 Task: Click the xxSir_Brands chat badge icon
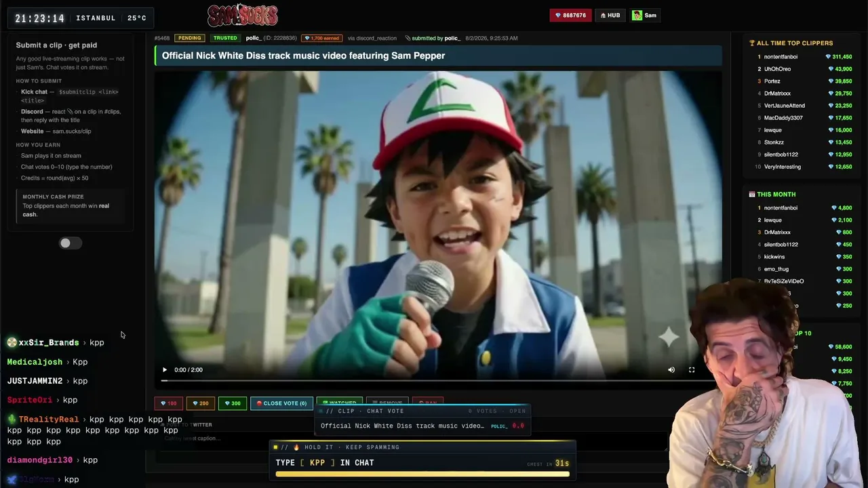[12, 343]
